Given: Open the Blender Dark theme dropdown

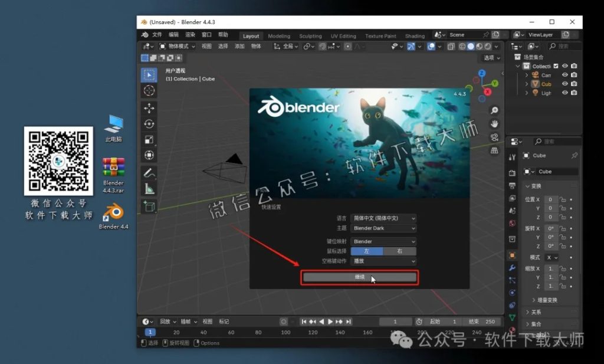Looking at the screenshot, I should click(x=383, y=229).
